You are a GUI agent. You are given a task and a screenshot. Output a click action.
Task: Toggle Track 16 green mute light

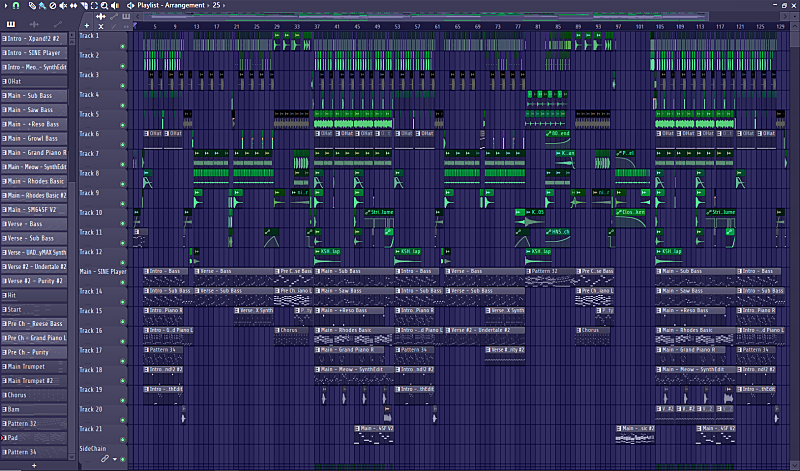pyautogui.click(x=124, y=341)
